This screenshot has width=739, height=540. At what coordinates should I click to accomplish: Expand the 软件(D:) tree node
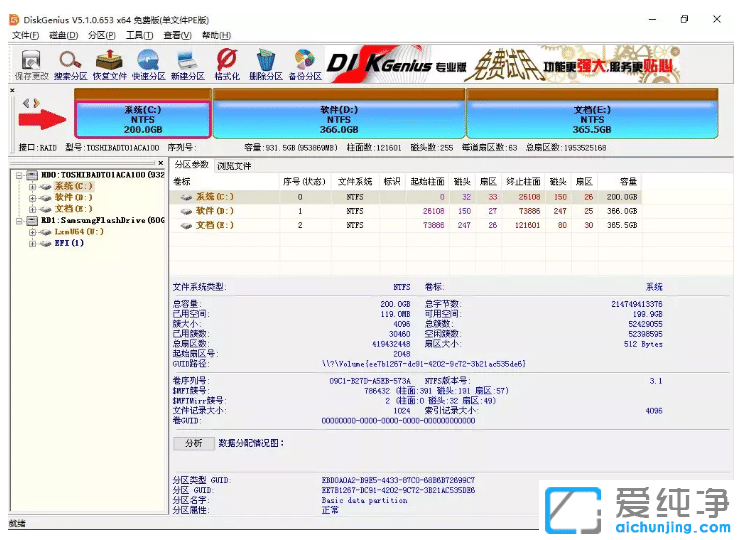(32, 198)
